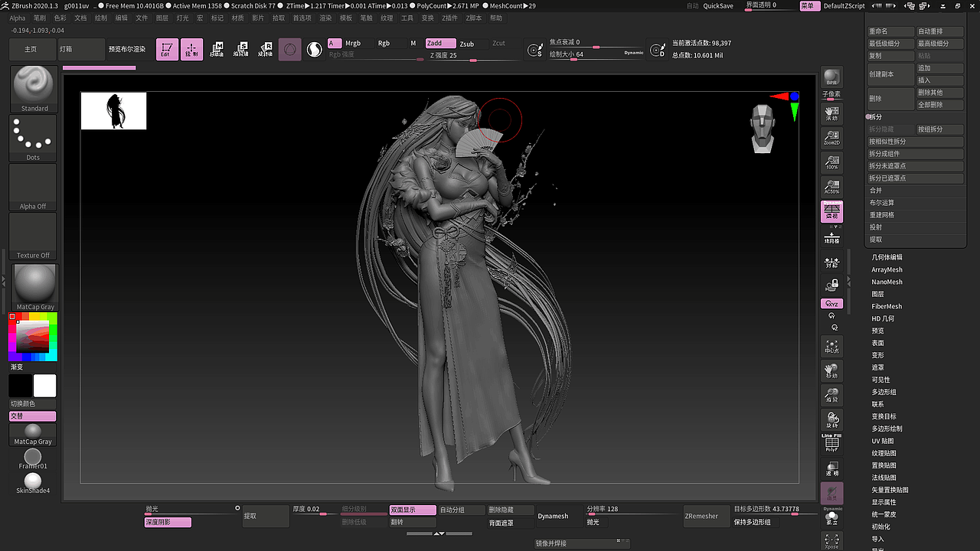
Task: Click the Zoom2D icon
Action: point(831,138)
